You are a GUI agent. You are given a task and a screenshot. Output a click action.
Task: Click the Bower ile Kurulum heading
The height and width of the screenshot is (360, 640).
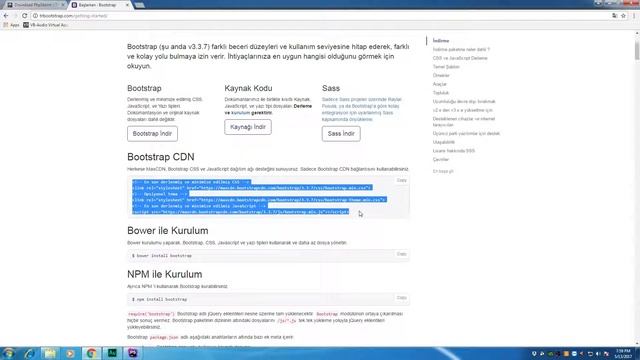click(167, 231)
